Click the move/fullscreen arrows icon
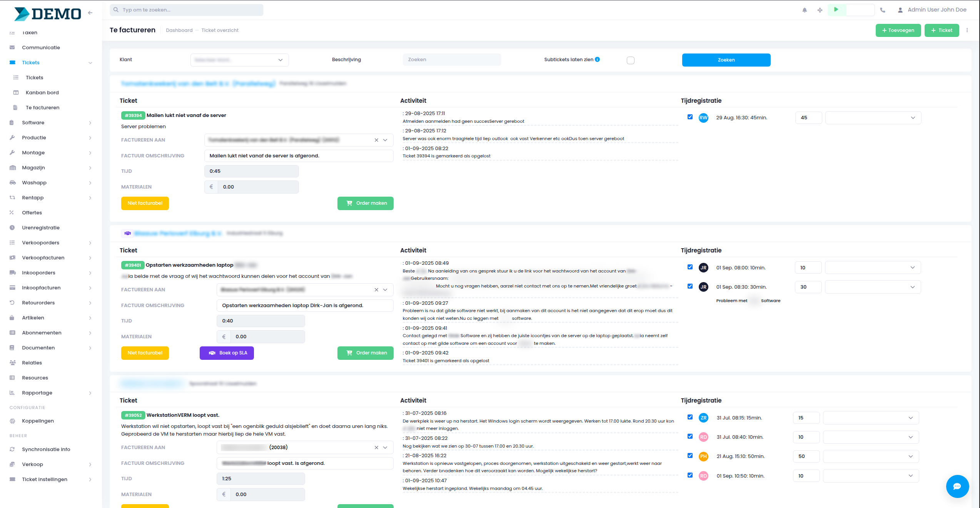 coord(820,10)
